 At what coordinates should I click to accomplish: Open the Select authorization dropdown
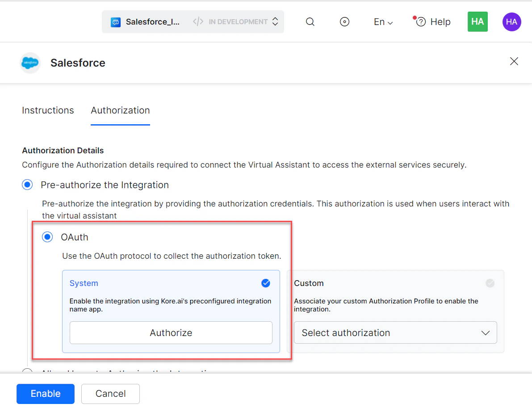click(395, 332)
